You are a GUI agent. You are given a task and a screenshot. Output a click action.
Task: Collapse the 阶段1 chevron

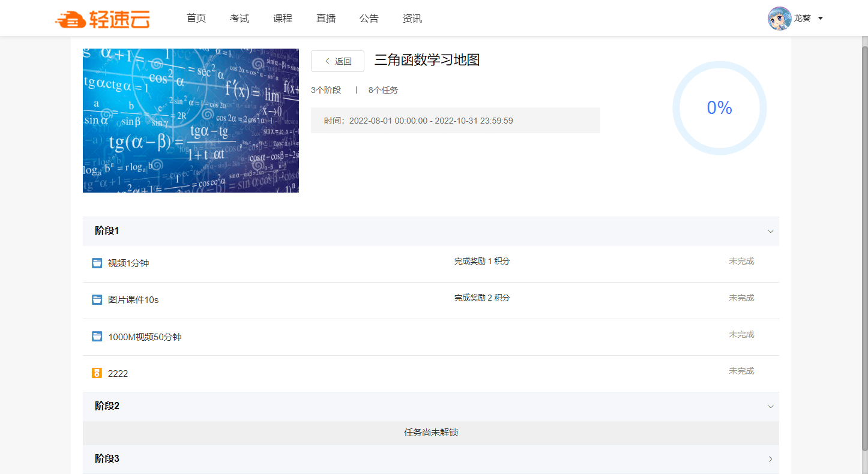(771, 232)
